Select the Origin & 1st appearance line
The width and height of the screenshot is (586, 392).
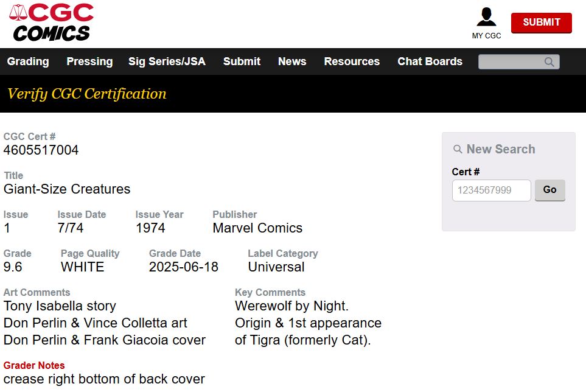point(308,323)
